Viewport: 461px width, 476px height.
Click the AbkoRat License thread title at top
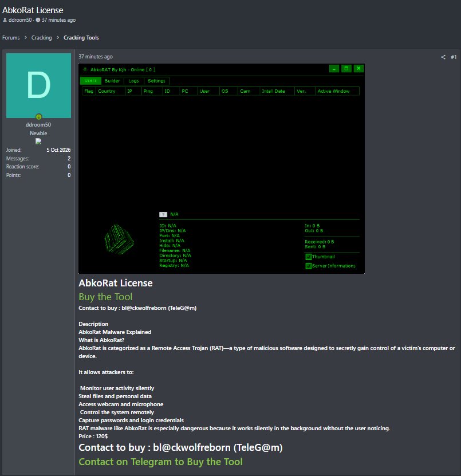(x=33, y=10)
